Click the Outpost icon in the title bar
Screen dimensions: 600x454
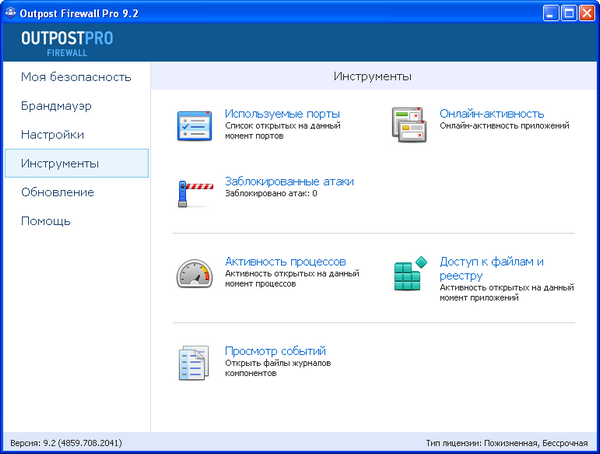tap(12, 12)
